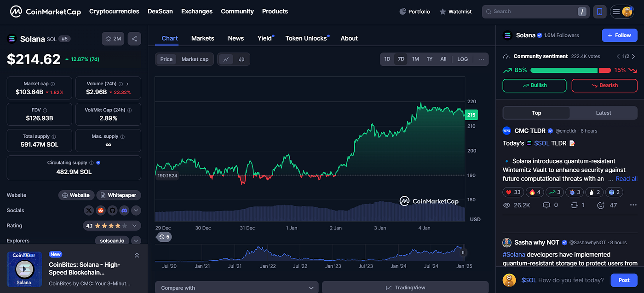React with heart on CMC TLDR post
The width and height of the screenshot is (644, 293).
coord(513,192)
